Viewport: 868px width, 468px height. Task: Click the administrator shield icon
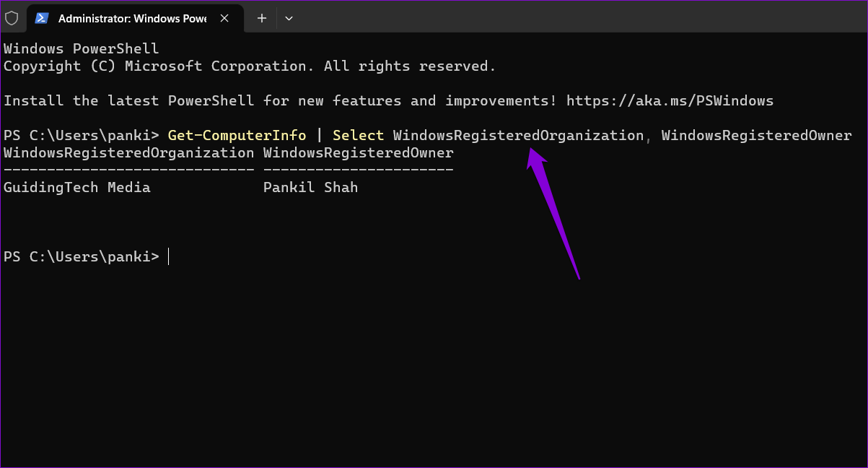tap(12, 18)
